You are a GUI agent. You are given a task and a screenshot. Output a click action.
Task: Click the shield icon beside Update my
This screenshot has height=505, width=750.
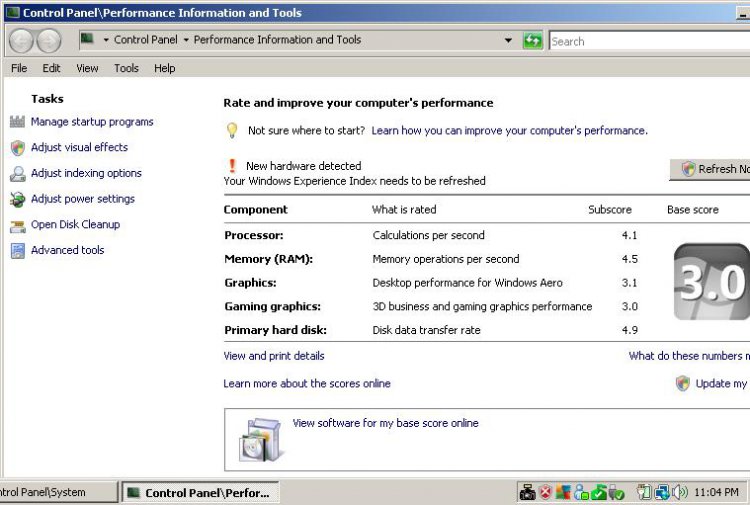[683, 383]
